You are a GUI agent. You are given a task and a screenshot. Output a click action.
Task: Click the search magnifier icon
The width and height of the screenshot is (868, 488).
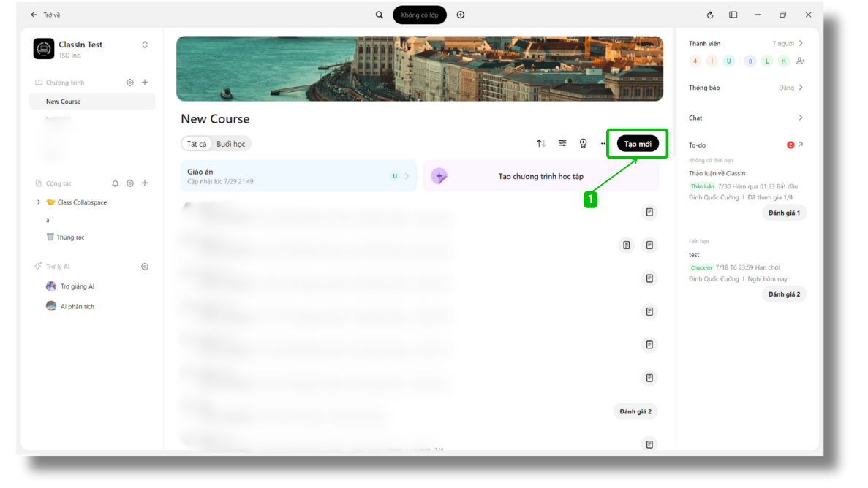click(x=379, y=15)
